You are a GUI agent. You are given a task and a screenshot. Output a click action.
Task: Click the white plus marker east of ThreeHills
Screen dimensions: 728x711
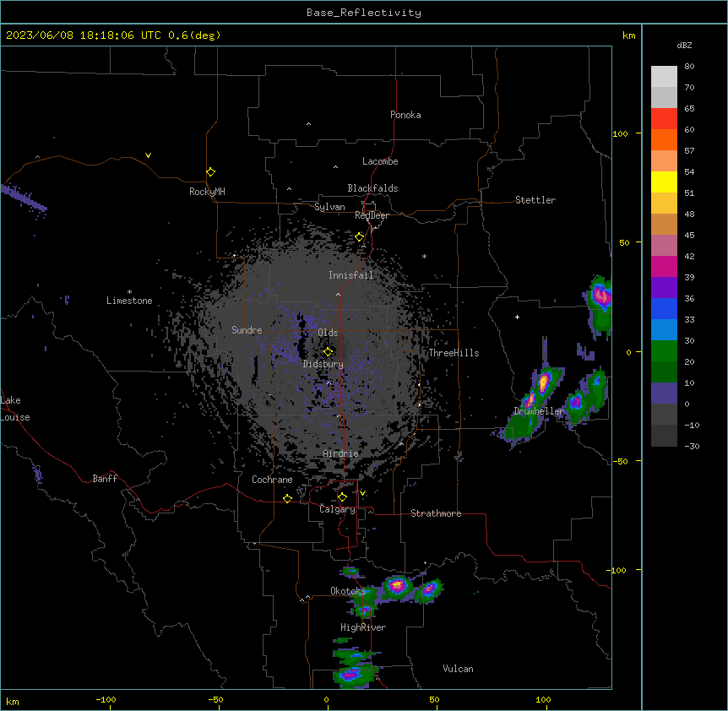[517, 317]
